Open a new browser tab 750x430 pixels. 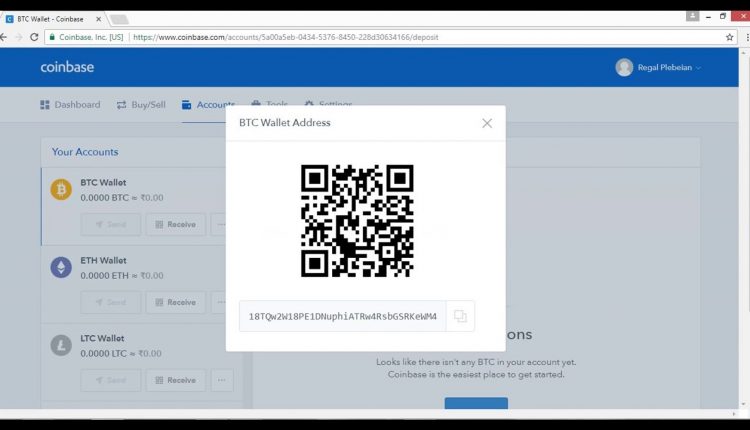point(119,20)
